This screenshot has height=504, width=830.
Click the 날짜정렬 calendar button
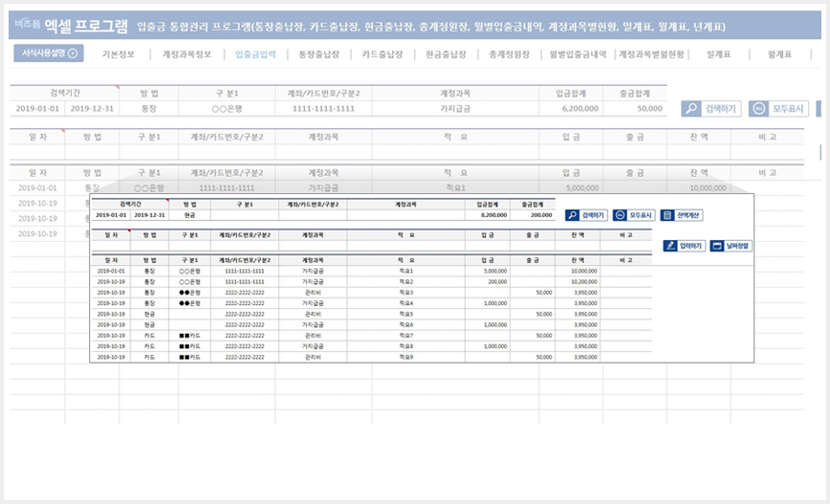pos(731,246)
